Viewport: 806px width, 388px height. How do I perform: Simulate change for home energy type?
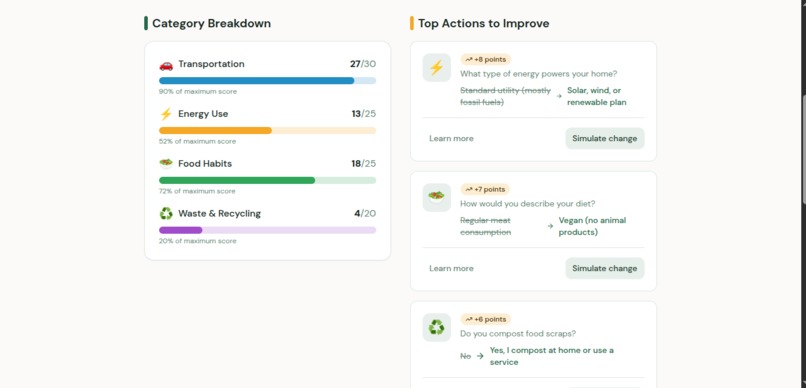point(604,138)
